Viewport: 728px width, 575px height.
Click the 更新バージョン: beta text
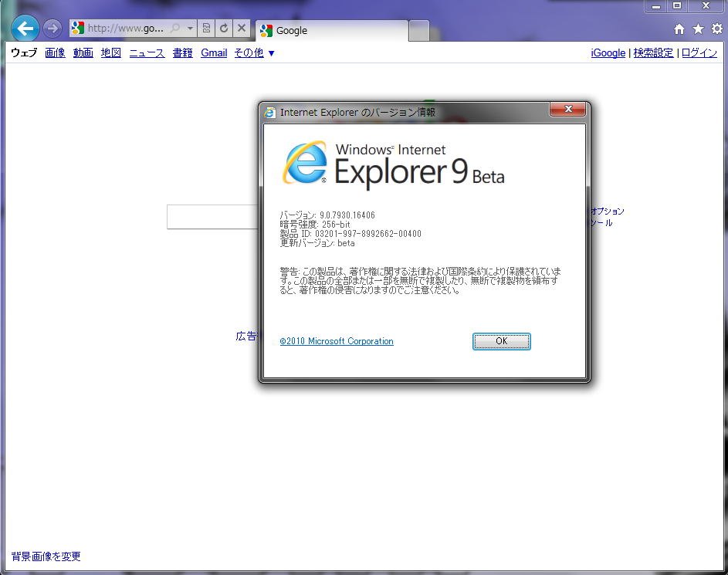(x=317, y=242)
